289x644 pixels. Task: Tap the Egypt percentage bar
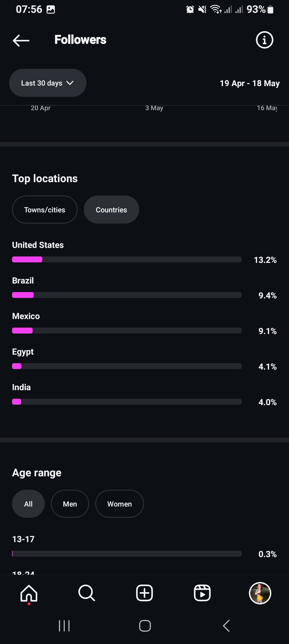pyautogui.click(x=127, y=366)
